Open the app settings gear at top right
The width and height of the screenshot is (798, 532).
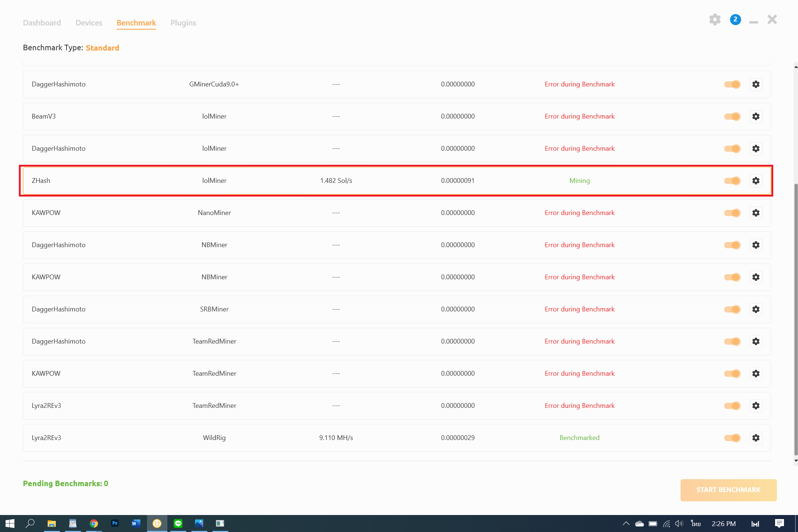pos(715,20)
